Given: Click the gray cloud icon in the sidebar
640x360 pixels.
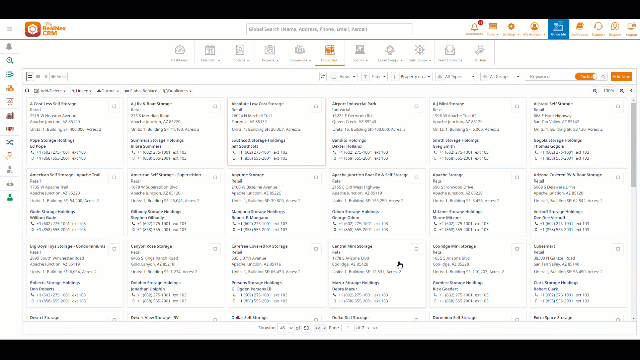Looking at the screenshot, I should (x=9, y=184).
